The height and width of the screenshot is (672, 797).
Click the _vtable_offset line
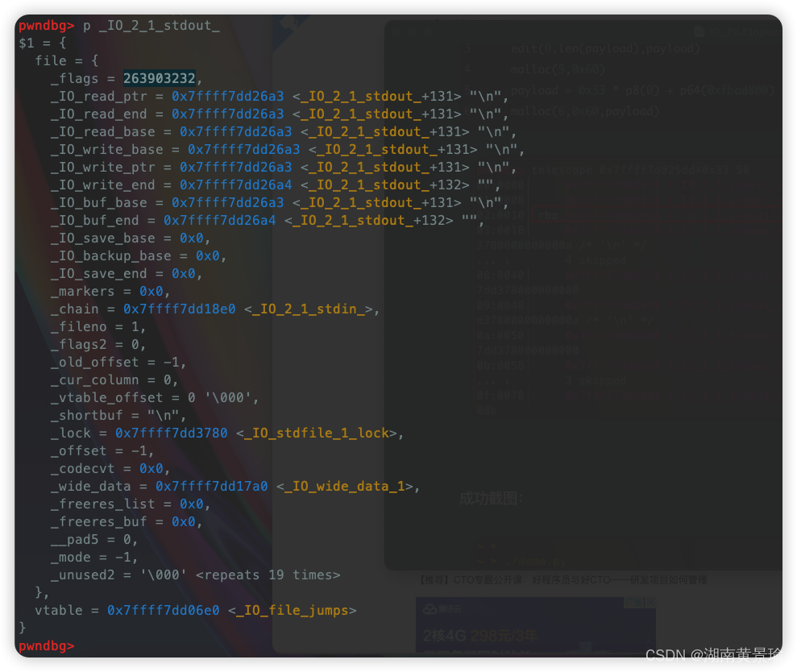[x=155, y=397]
